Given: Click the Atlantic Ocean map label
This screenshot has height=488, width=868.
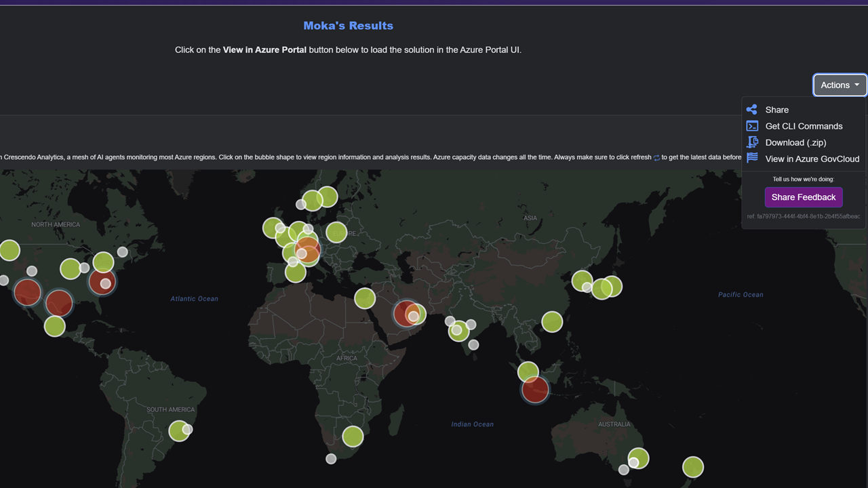Looking at the screenshot, I should [x=195, y=299].
